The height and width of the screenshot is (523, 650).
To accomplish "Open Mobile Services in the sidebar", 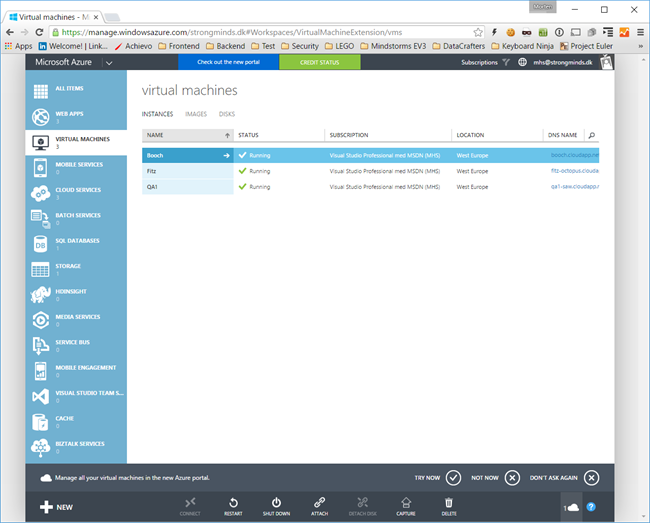I will click(x=76, y=168).
